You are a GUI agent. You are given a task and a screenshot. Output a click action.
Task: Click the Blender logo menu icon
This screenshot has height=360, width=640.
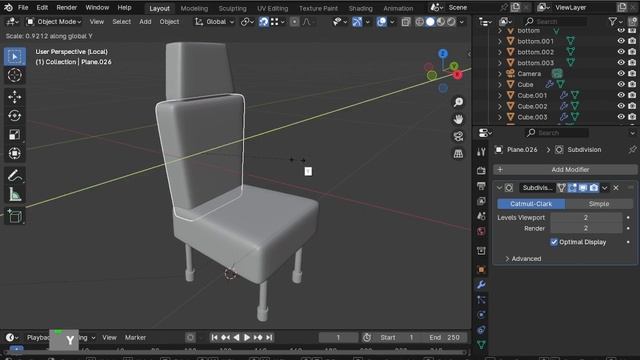tap(8, 7)
